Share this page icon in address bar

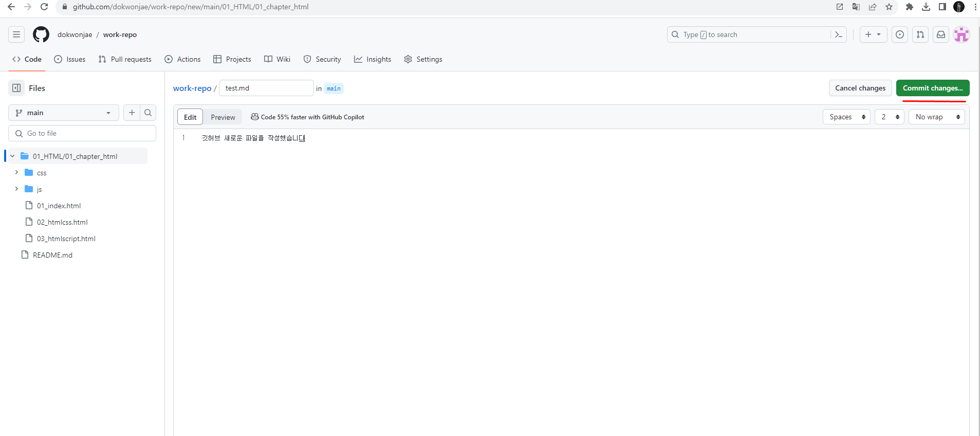pyautogui.click(x=873, y=7)
